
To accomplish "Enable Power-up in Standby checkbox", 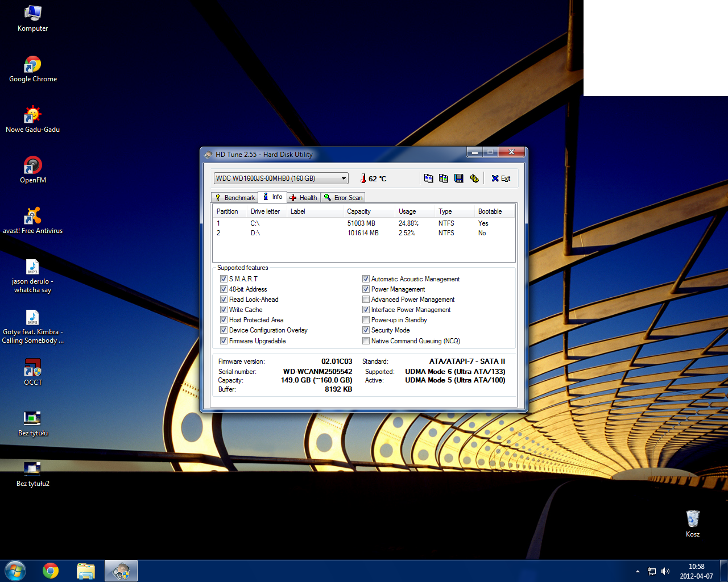I will tap(366, 320).
